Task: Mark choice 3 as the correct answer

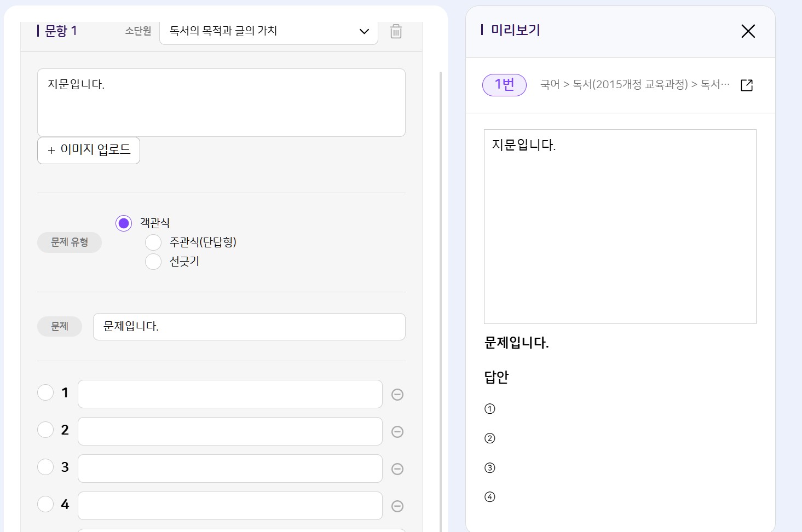Action: point(45,467)
